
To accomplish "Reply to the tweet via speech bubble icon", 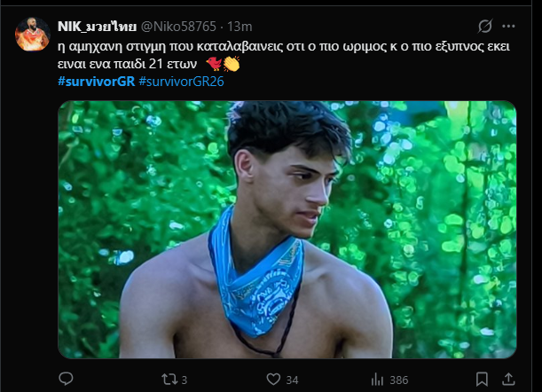I will 66,379.
